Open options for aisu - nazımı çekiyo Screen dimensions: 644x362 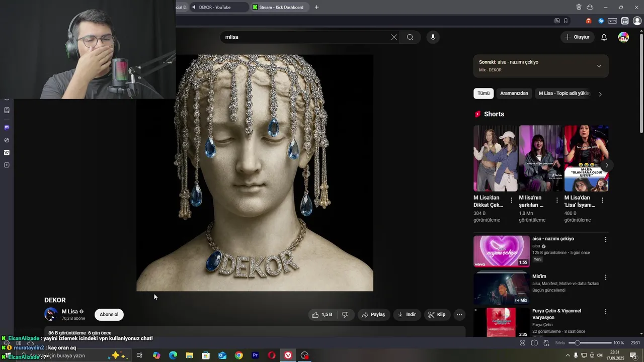coord(606,240)
